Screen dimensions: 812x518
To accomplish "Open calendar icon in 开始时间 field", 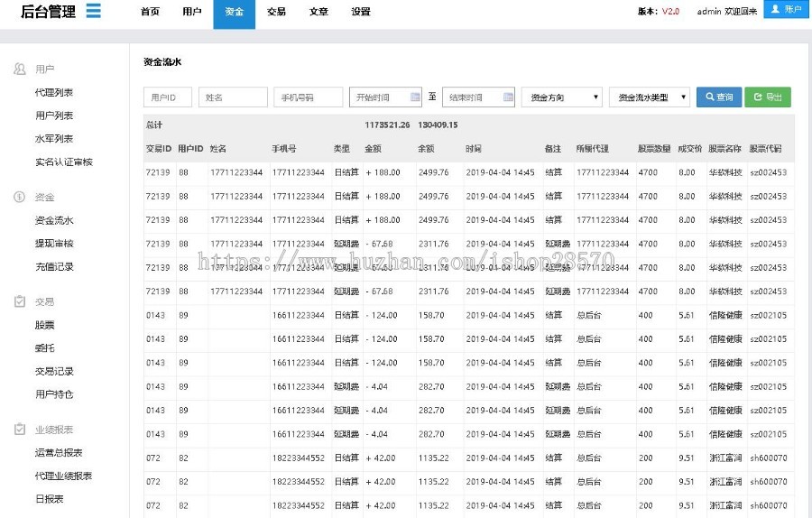I will [415, 97].
